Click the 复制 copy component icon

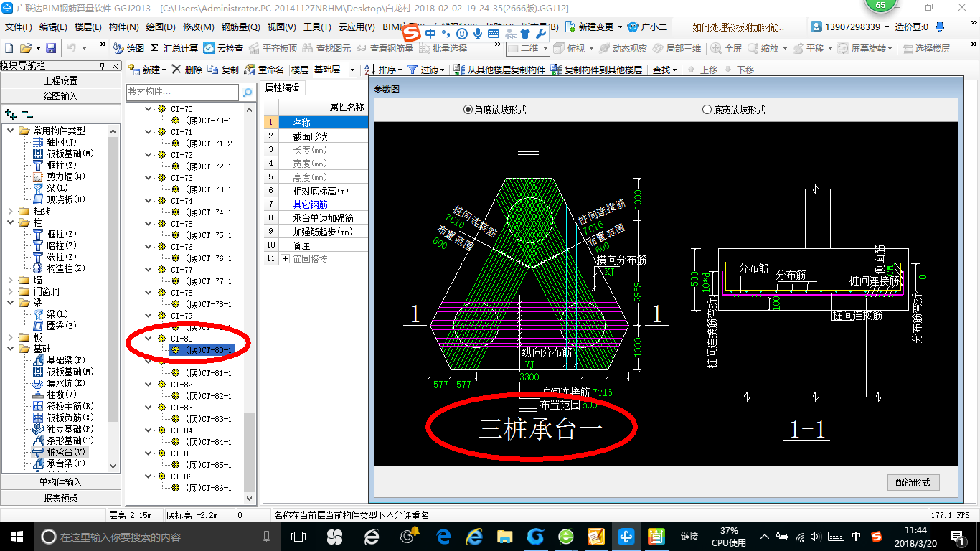tap(213, 70)
